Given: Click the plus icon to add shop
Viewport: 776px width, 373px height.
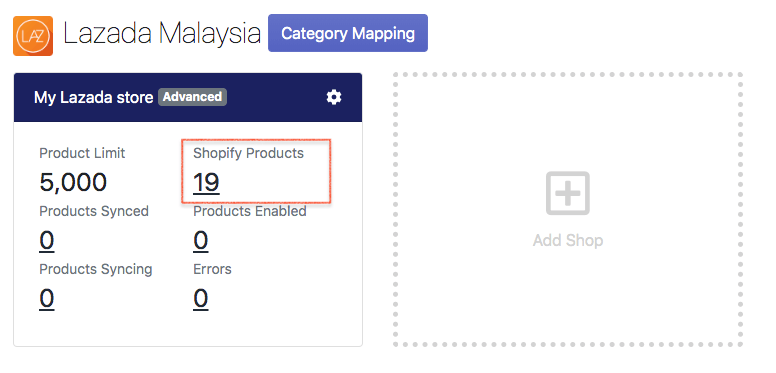Looking at the screenshot, I should 568,193.
